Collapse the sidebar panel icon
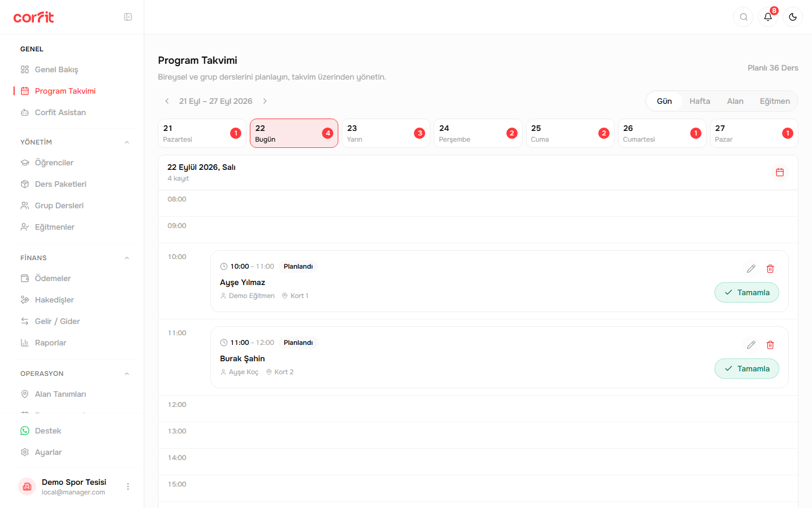 tap(128, 17)
